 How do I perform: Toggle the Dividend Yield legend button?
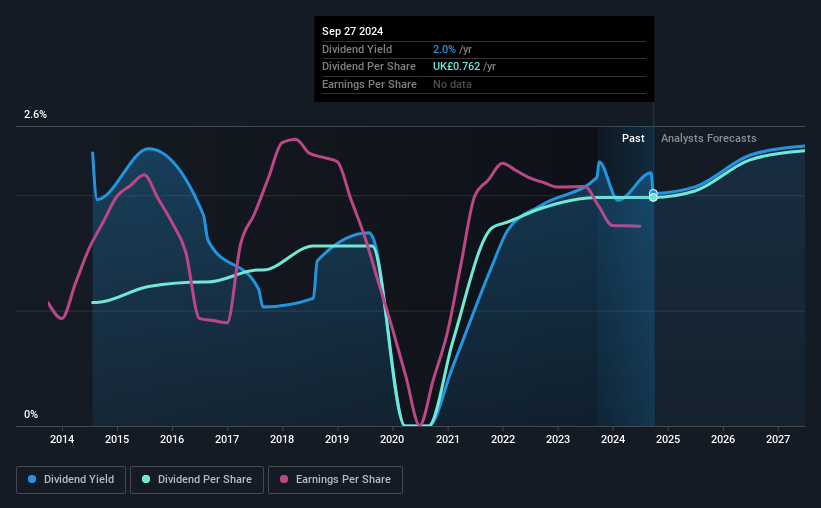click(71, 479)
